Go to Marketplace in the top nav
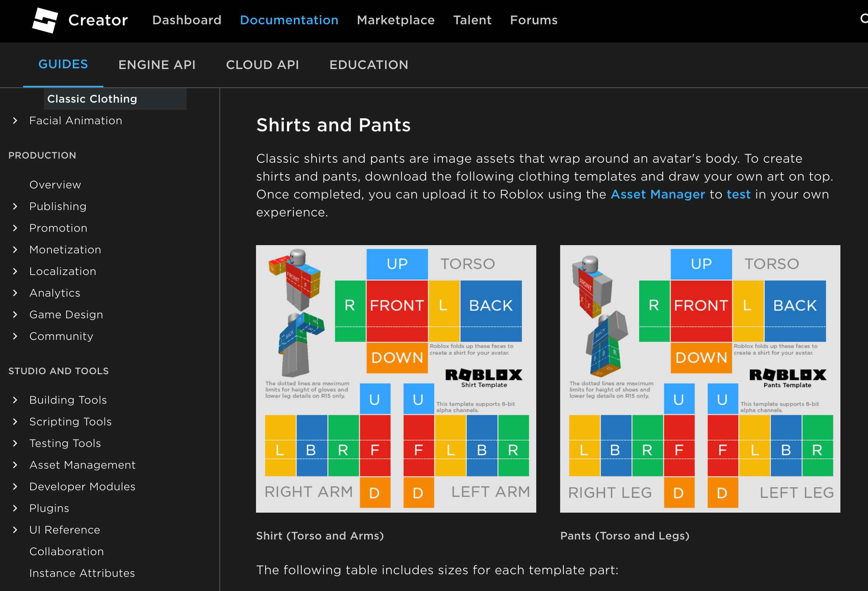868x591 pixels. tap(396, 20)
